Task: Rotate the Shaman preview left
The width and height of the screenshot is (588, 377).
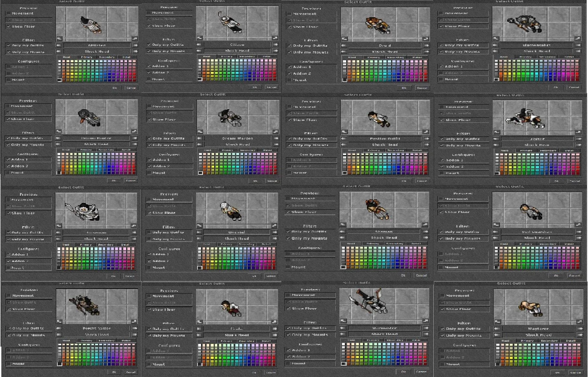Action: pyautogui.click(x=342, y=225)
